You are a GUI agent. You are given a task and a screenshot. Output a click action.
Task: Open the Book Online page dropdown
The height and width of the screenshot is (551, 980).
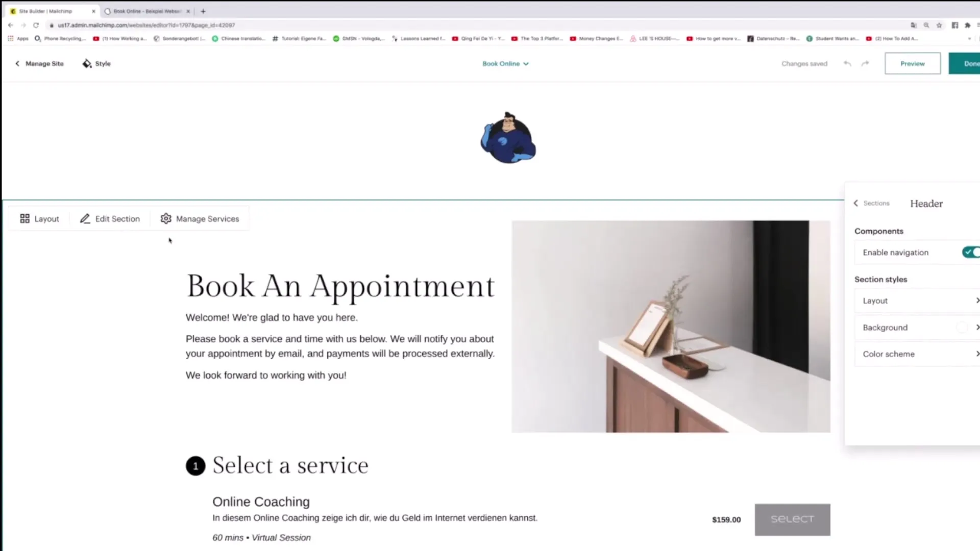pos(505,63)
